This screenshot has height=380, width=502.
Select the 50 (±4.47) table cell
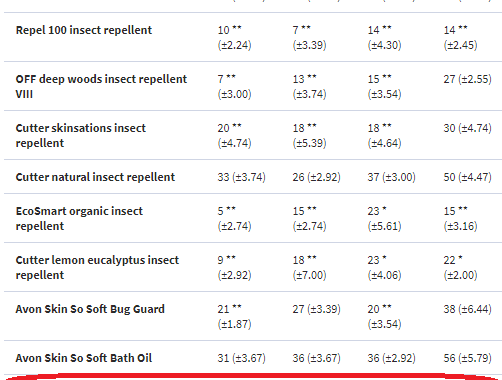(467, 177)
